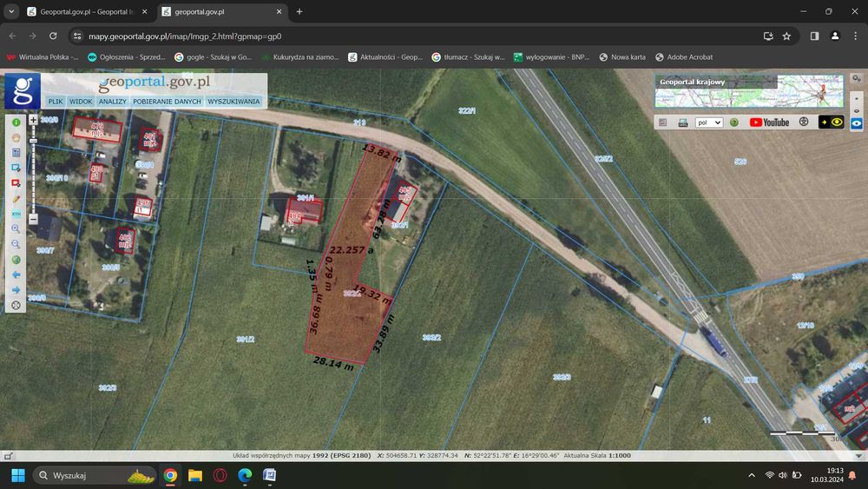Toggle the high contrast yellow eye mode
868x489 pixels.
tap(831, 122)
